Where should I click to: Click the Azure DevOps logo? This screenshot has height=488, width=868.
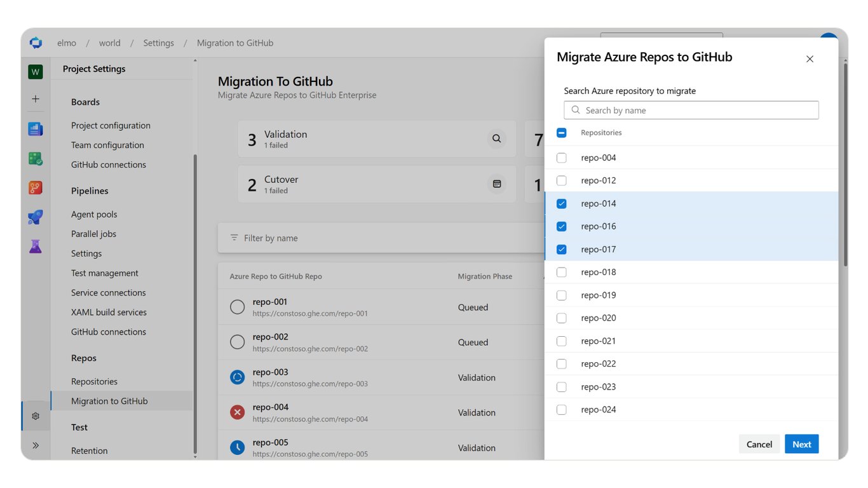(36, 43)
